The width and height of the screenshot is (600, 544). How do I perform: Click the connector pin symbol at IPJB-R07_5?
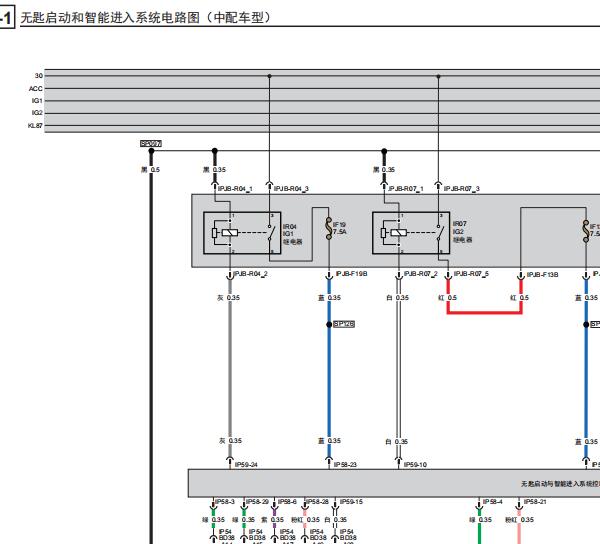coord(448,275)
